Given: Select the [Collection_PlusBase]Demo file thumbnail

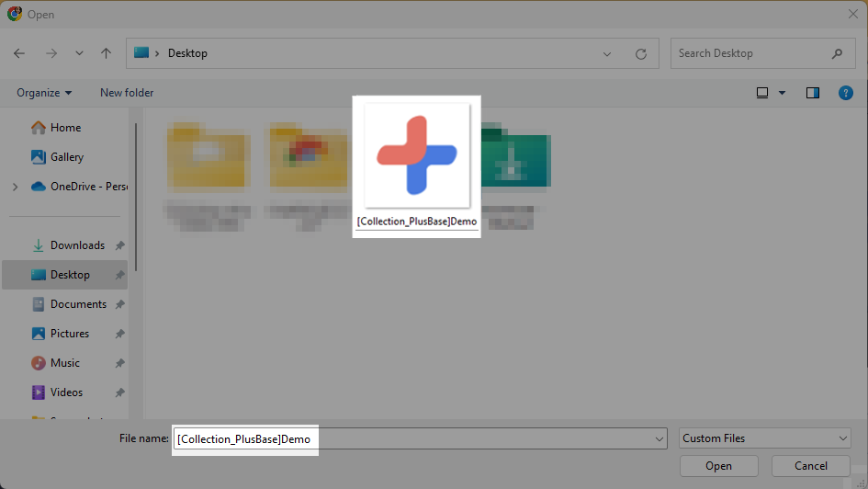Looking at the screenshot, I should pyautogui.click(x=417, y=156).
